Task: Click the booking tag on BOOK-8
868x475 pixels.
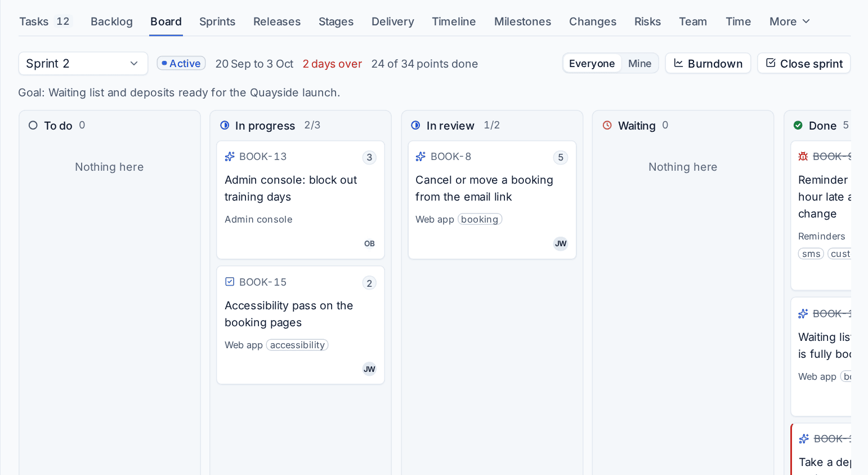Action: (480, 220)
